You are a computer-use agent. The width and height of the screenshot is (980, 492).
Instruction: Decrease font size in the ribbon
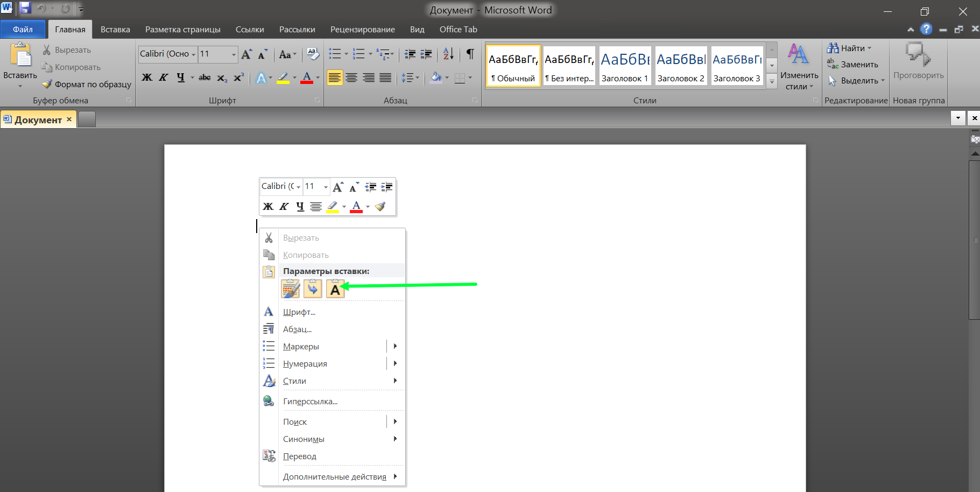(x=263, y=54)
